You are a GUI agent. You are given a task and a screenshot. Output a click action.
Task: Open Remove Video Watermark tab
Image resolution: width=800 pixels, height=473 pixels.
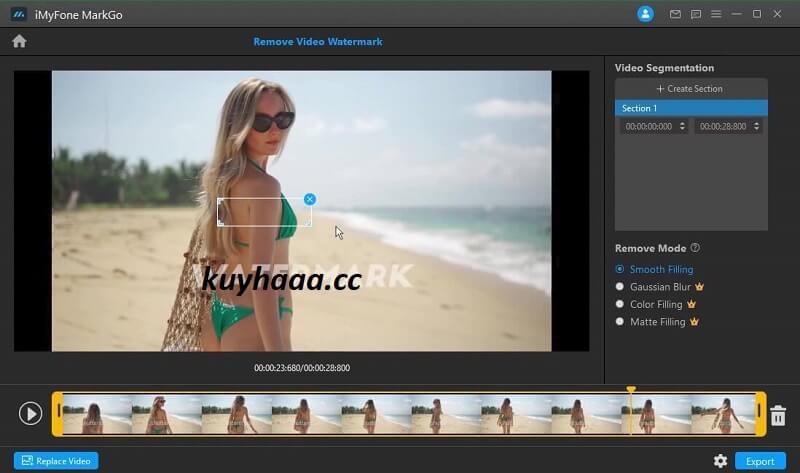318,42
